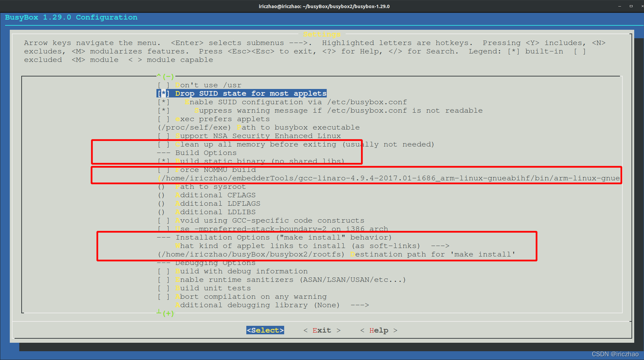This screenshot has height=360, width=644.
Task: Open applet links to install submenu
Action: pyautogui.click(x=312, y=246)
